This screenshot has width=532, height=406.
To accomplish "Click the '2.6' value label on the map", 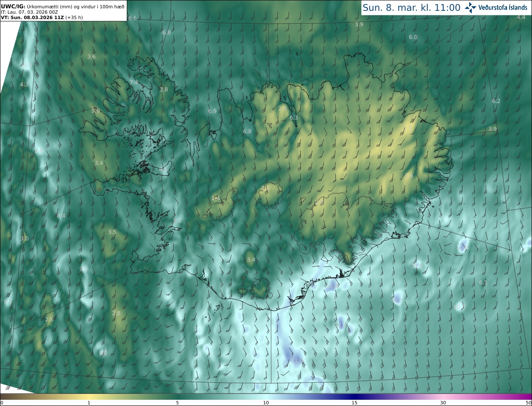I will [49, 319].
